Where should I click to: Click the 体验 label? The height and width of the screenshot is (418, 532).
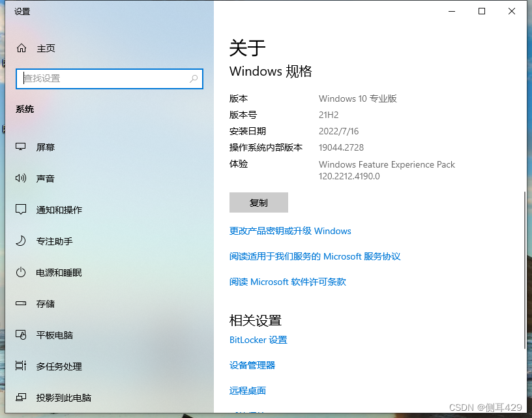tap(239, 164)
